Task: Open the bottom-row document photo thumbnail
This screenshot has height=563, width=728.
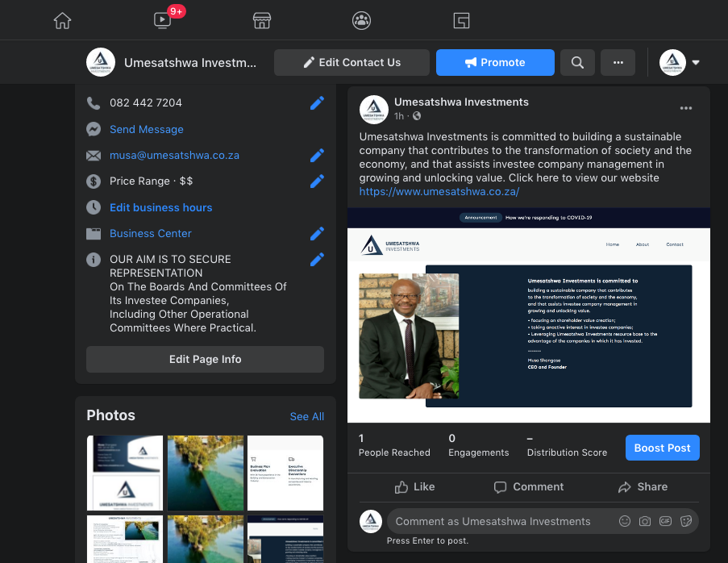Action: point(125,539)
